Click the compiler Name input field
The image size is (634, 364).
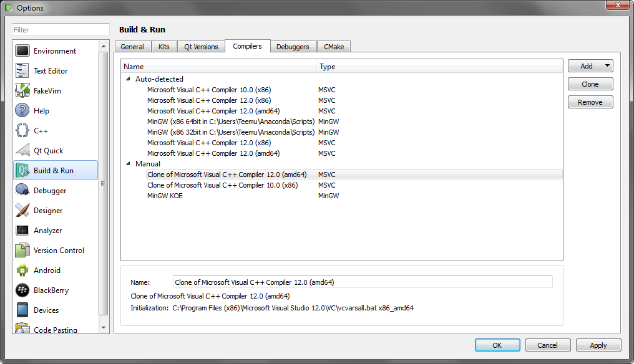point(363,282)
